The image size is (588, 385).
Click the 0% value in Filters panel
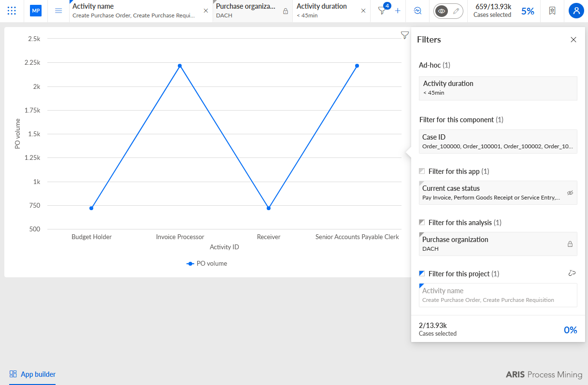[571, 330]
